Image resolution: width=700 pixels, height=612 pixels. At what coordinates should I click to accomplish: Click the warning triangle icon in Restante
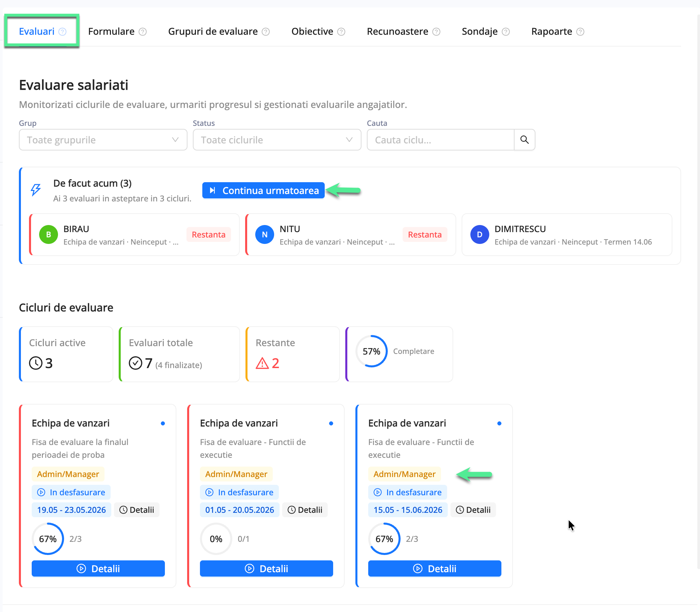coord(262,363)
